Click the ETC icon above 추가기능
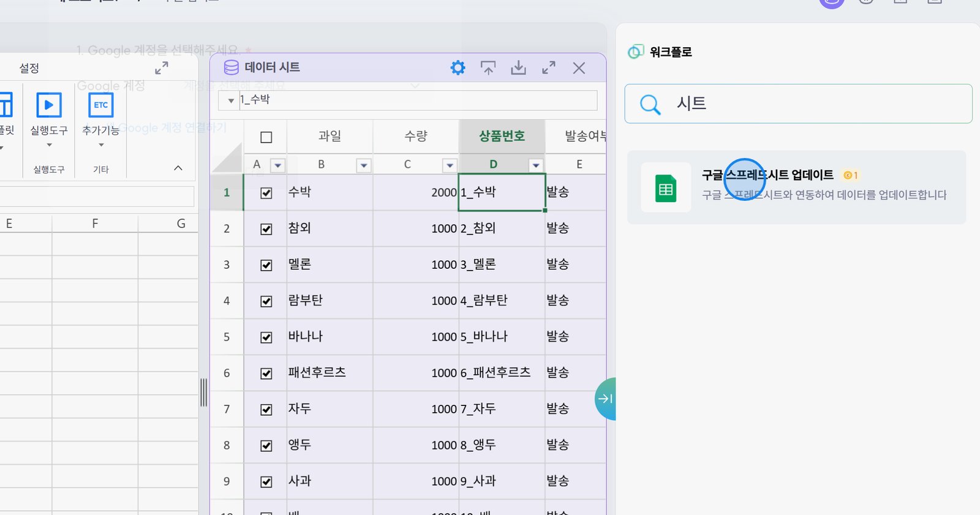The height and width of the screenshot is (515, 980). click(x=101, y=105)
